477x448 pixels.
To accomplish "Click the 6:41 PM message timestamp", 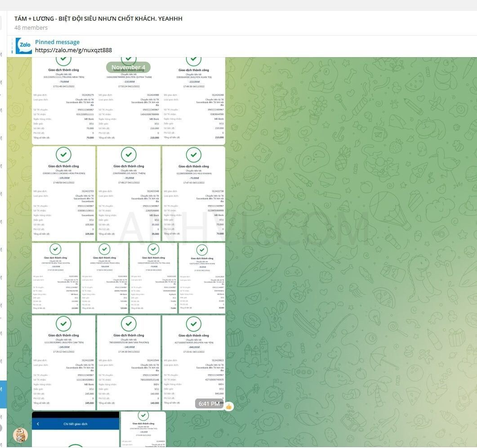I will coord(209,404).
